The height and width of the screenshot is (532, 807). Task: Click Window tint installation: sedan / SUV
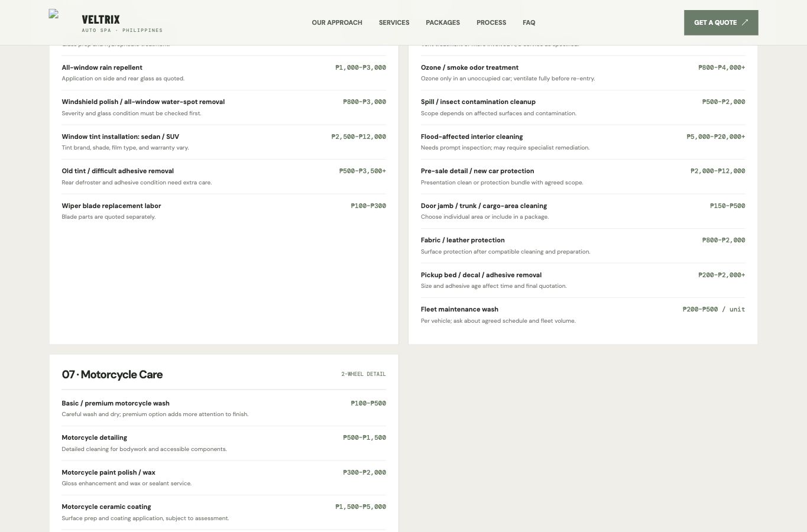[x=120, y=137]
